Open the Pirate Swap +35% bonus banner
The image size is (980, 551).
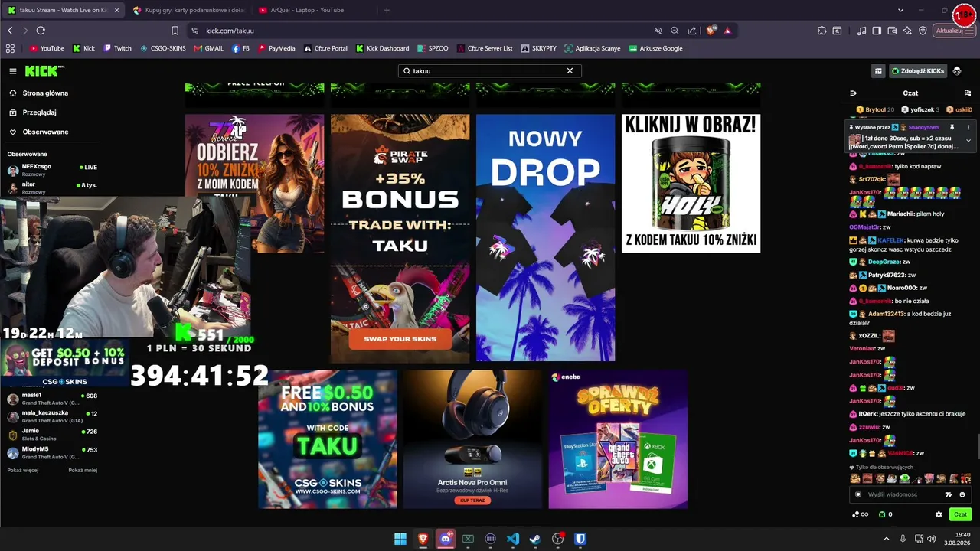pyautogui.click(x=400, y=238)
